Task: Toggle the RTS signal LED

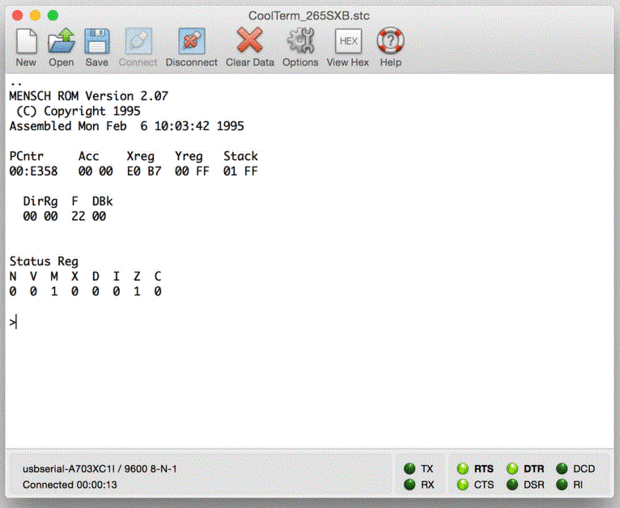Action: pos(463,469)
